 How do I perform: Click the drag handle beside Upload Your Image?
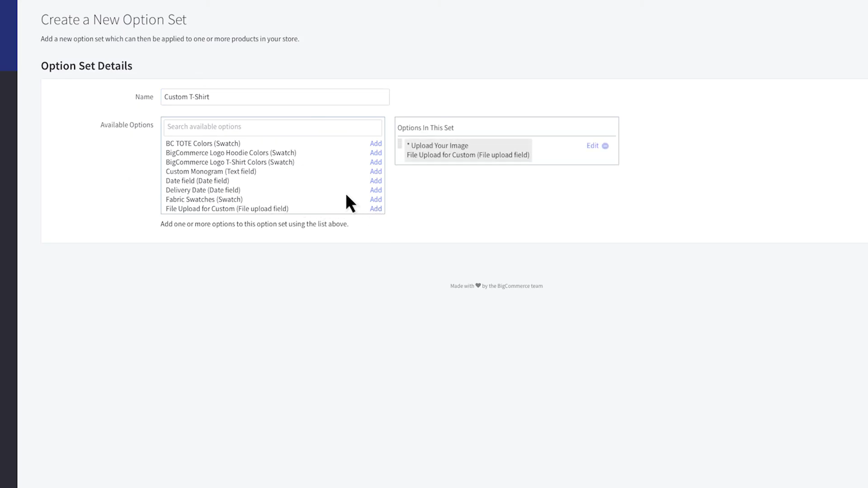(x=400, y=144)
